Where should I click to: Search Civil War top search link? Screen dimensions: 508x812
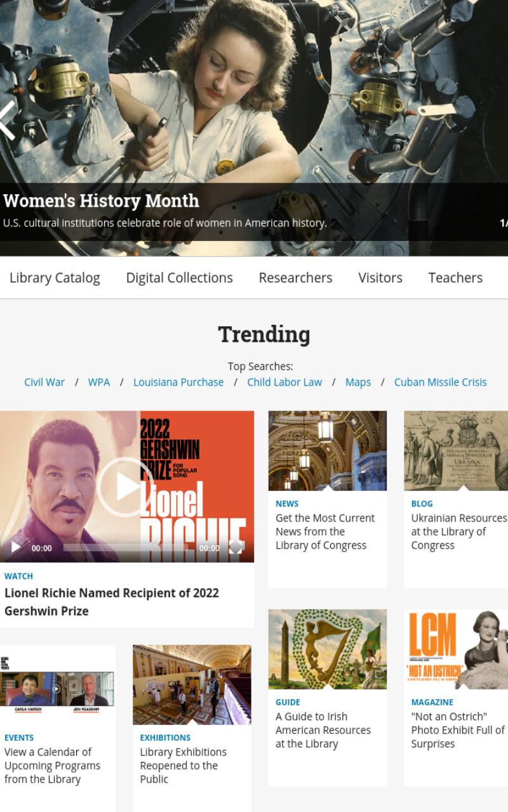44,382
